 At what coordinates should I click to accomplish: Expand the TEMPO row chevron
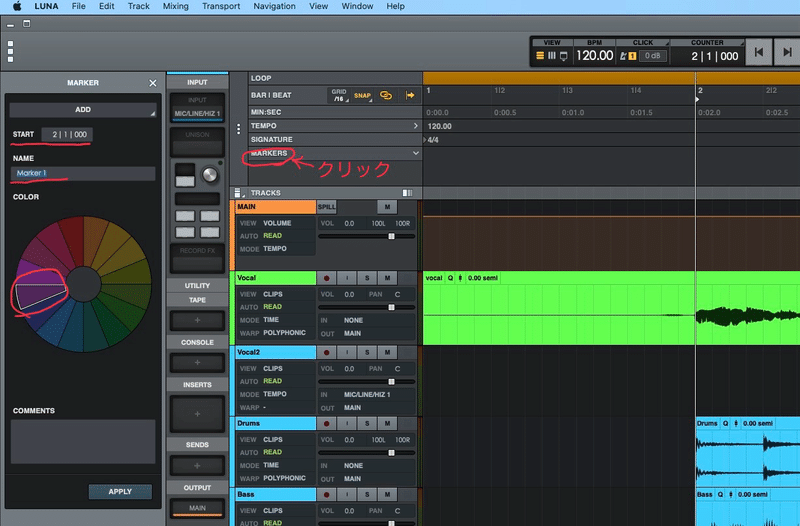click(415, 126)
